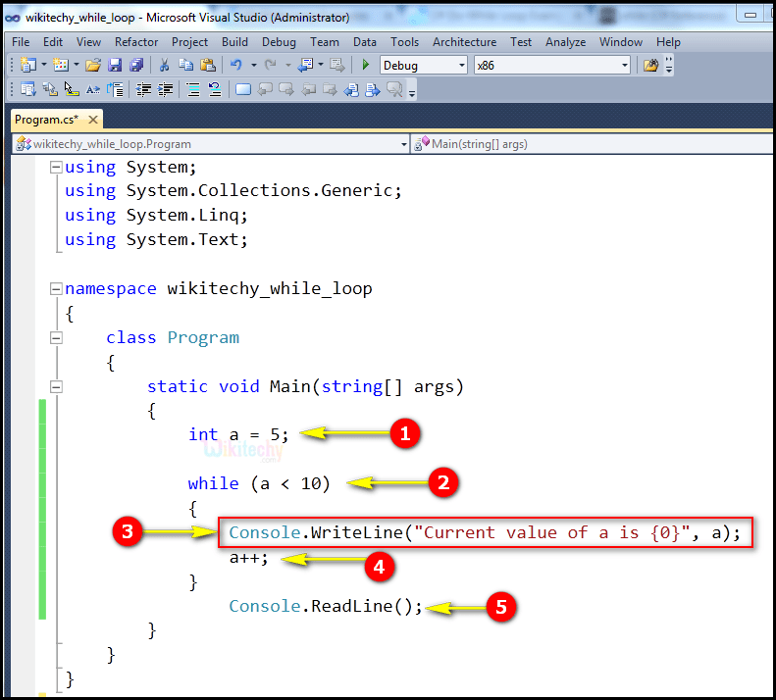Click the New Project icon
Image resolution: width=776 pixels, height=700 pixels.
pos(28,65)
